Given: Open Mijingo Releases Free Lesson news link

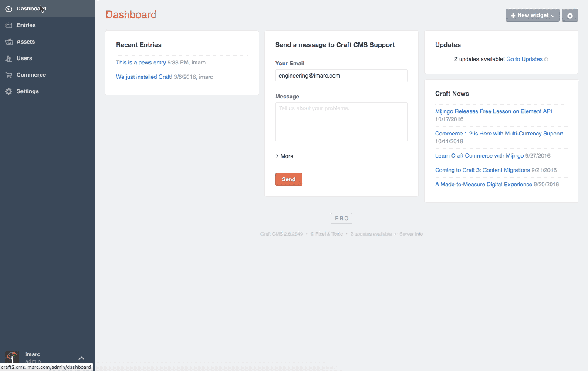Looking at the screenshot, I should click(x=493, y=111).
